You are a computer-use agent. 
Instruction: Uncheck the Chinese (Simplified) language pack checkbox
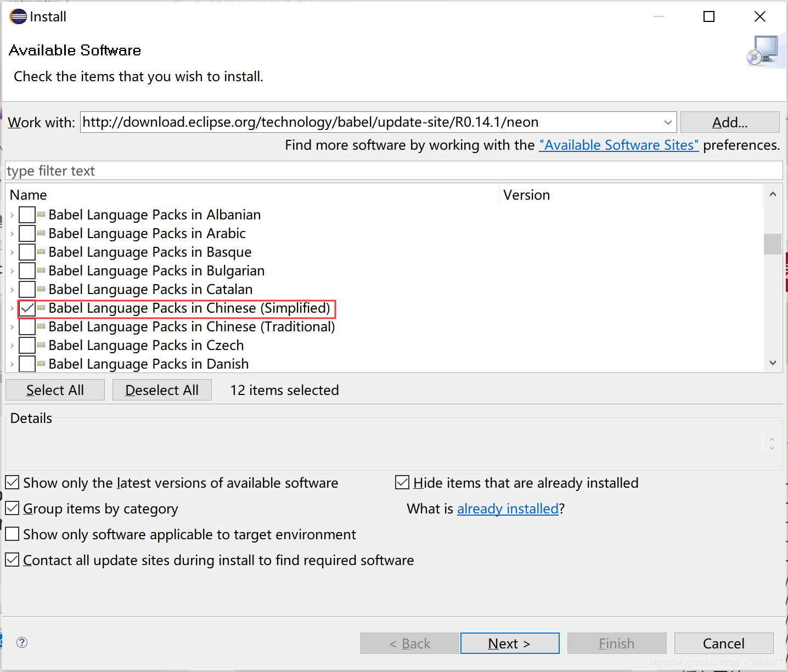pos(27,308)
